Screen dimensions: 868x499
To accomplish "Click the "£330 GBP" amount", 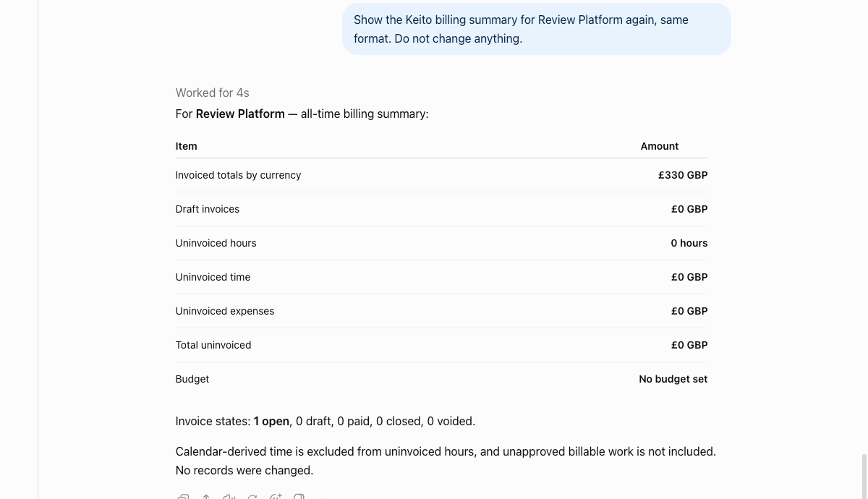I will (x=683, y=175).
